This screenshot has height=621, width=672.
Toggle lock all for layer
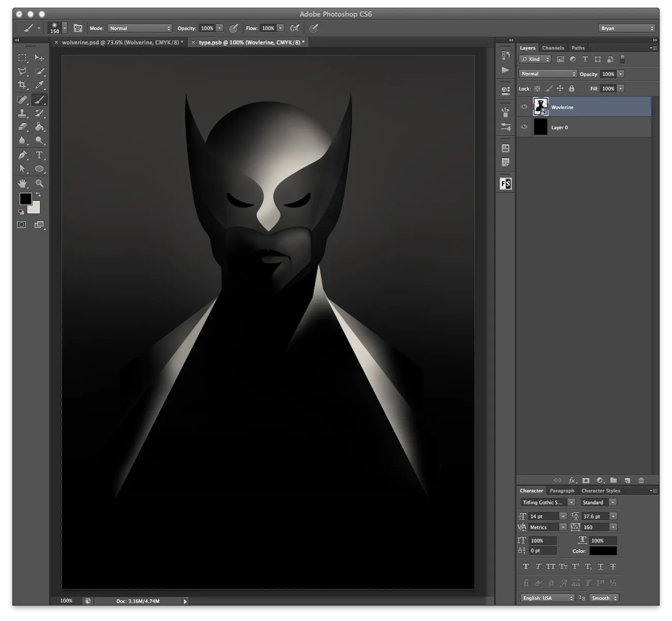tap(571, 88)
